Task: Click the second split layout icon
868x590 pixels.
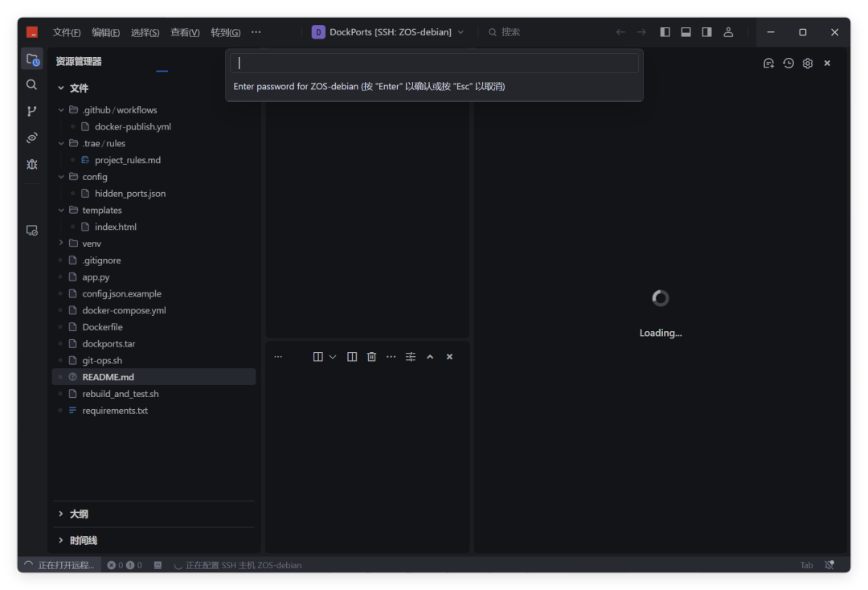Action: tap(352, 356)
